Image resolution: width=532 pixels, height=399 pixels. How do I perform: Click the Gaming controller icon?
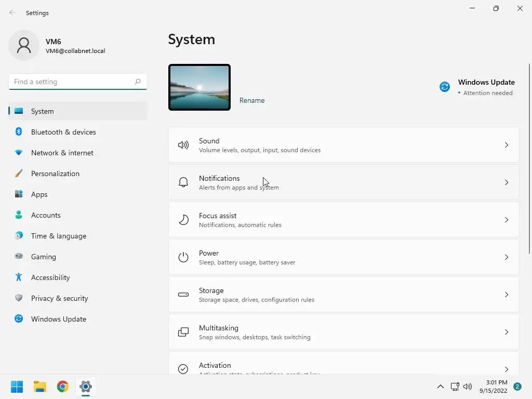pos(19,256)
